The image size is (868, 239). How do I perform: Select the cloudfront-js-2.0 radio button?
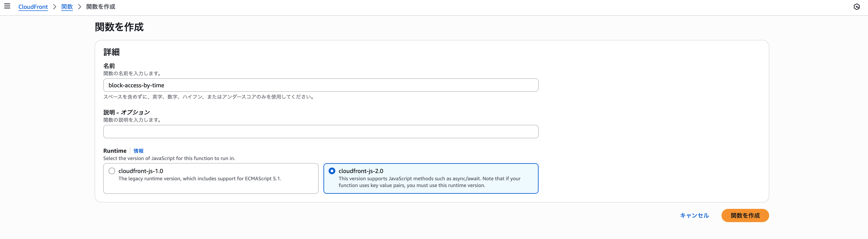332,171
